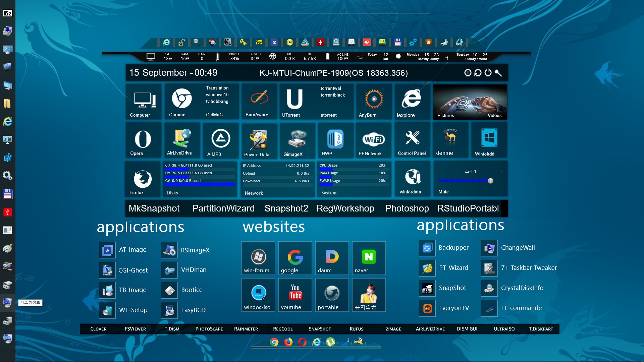The width and height of the screenshot is (644, 362).
Task: Launch the BurnAware tile
Action: pyautogui.click(x=259, y=102)
